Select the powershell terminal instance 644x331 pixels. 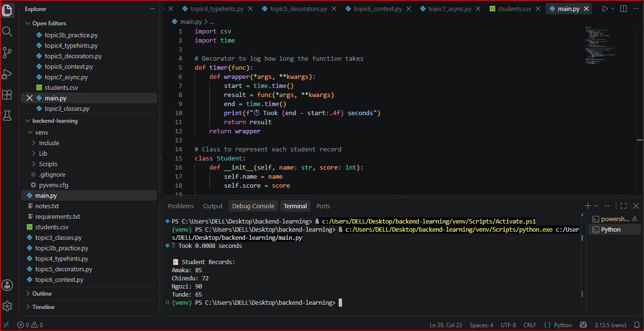point(614,219)
